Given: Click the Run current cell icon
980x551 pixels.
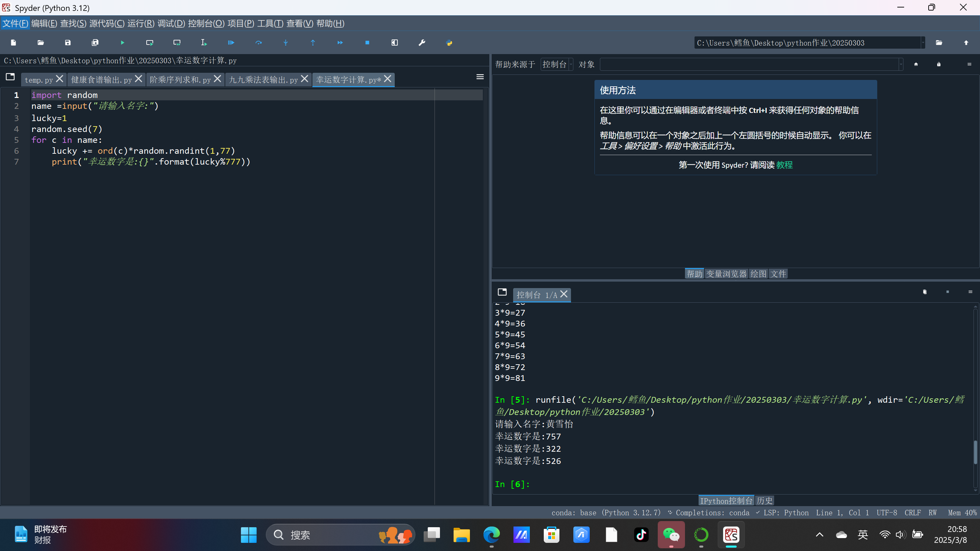Looking at the screenshot, I should 149,43.
